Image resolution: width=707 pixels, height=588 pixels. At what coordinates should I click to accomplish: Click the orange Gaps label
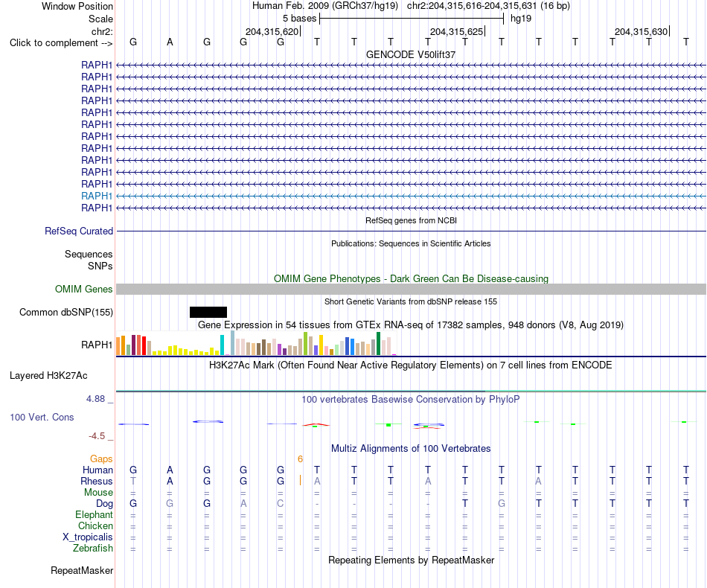pos(101,458)
